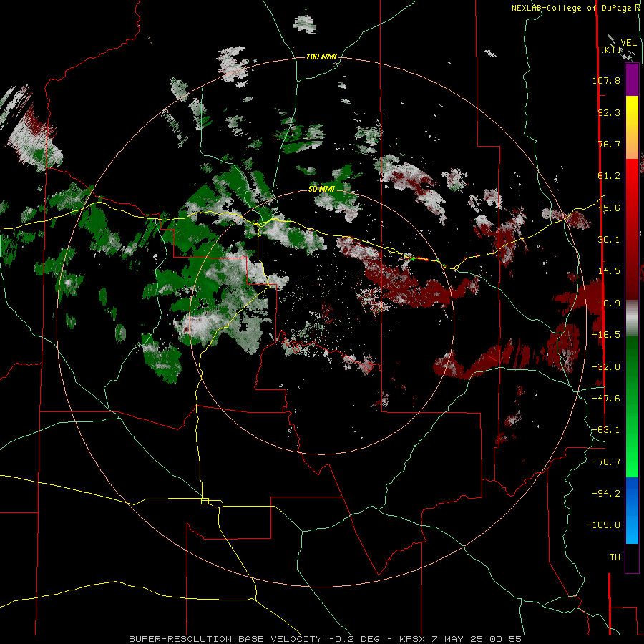Click the -94.2 velocity scale value
644x644 pixels.
606,494
